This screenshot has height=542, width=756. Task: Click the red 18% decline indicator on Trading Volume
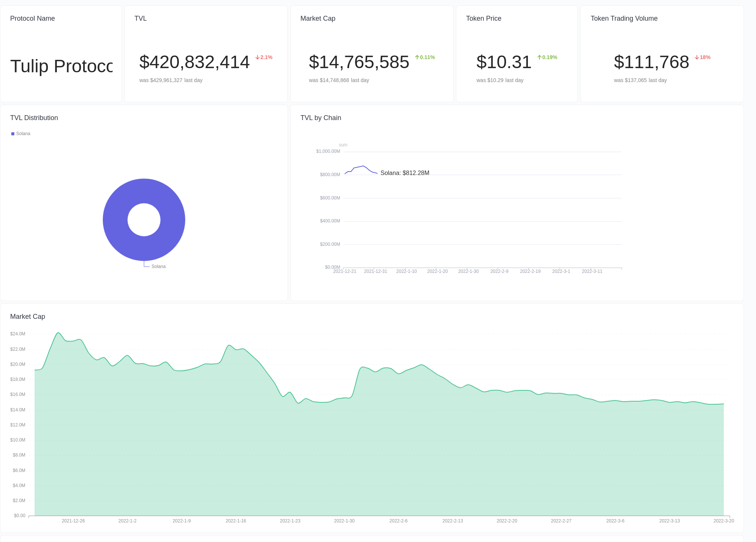click(703, 57)
